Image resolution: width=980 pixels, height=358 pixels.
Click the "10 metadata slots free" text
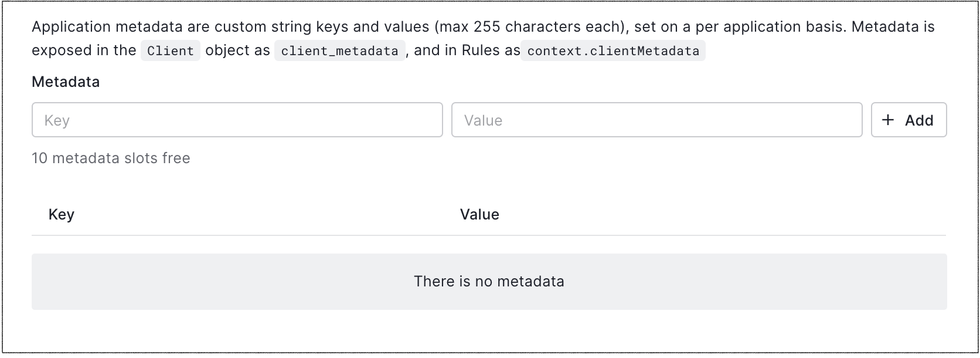pyautogui.click(x=111, y=158)
